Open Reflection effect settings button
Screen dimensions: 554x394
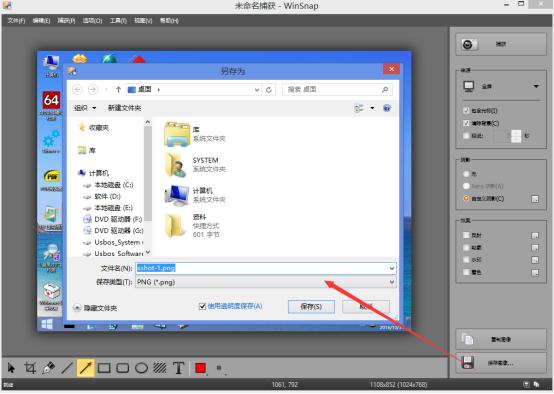point(535,235)
